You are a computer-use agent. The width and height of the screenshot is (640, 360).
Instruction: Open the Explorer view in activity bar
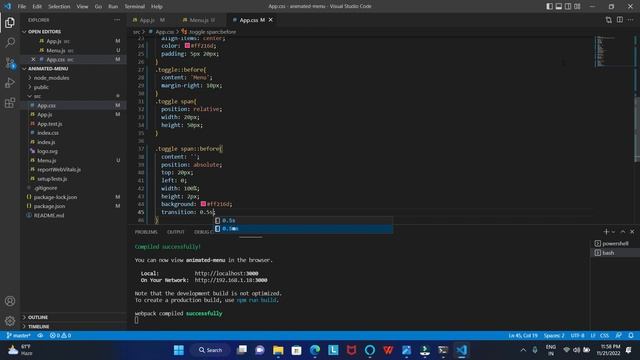point(10,22)
